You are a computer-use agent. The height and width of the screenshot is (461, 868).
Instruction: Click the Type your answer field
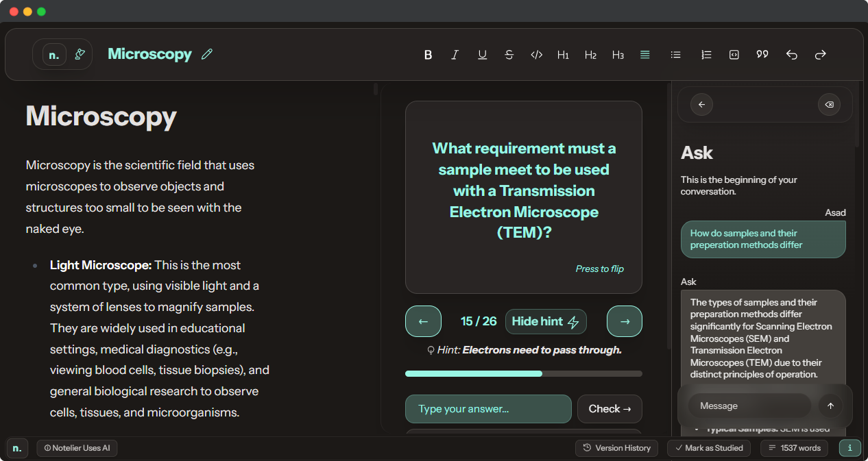pyautogui.click(x=487, y=409)
